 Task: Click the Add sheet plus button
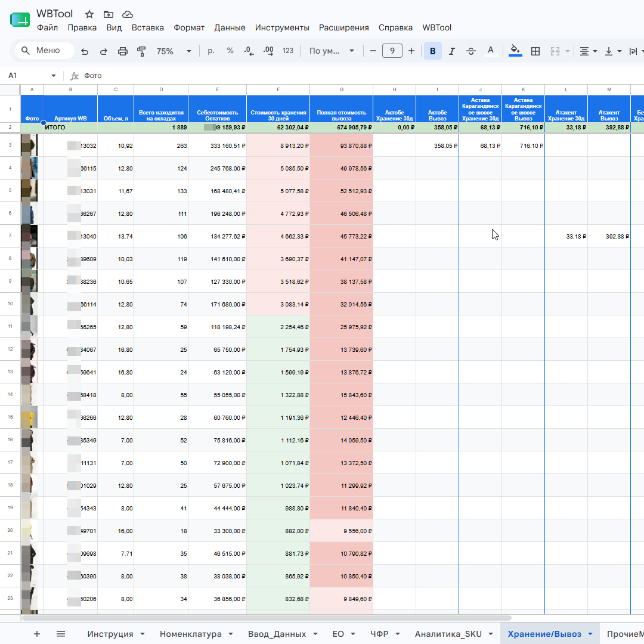(x=37, y=634)
